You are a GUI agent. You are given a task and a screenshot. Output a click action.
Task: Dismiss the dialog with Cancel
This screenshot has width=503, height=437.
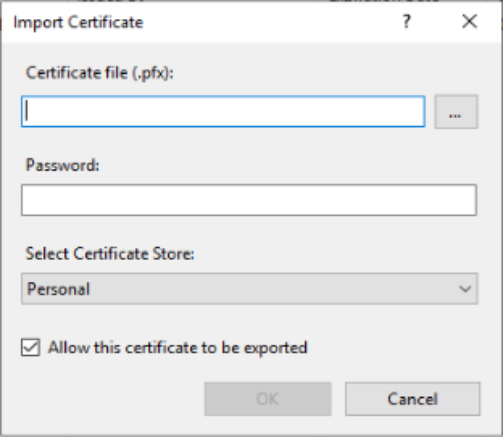413,399
